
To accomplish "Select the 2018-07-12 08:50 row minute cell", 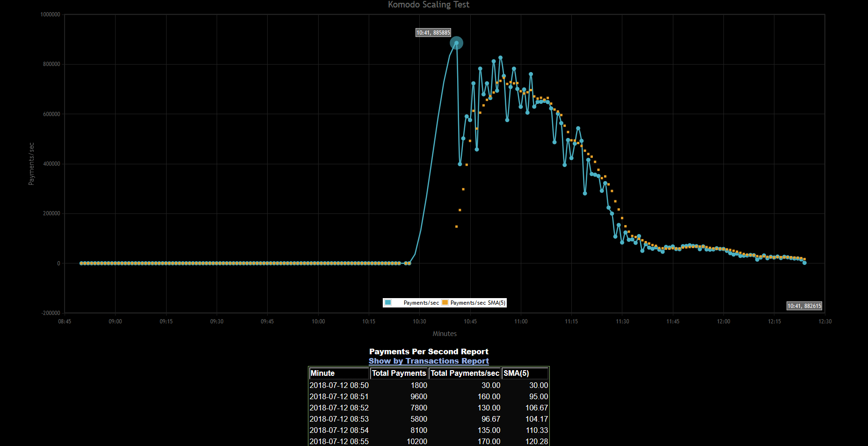I will click(x=339, y=385).
